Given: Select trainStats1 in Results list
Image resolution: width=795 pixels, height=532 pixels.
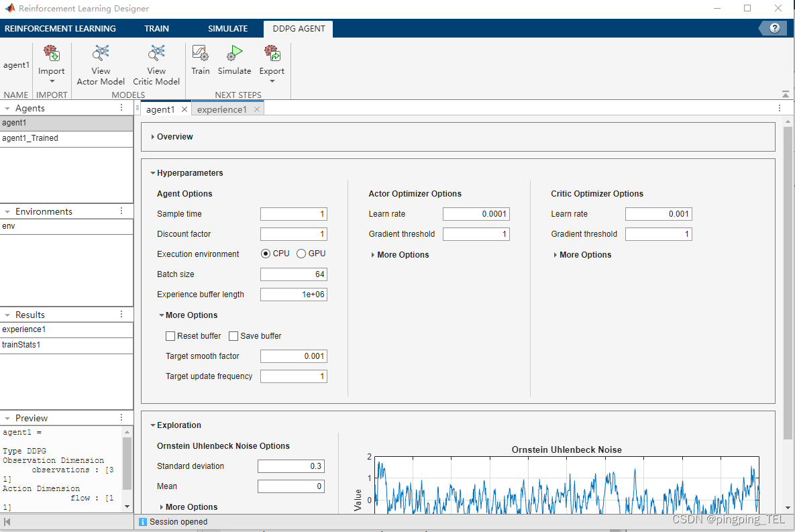Looking at the screenshot, I should (x=66, y=345).
